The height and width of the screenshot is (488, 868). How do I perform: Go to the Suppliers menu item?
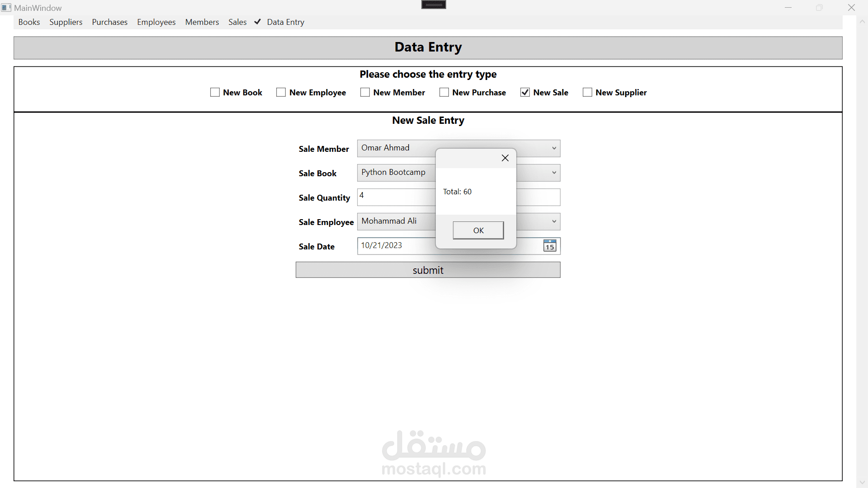click(x=66, y=22)
